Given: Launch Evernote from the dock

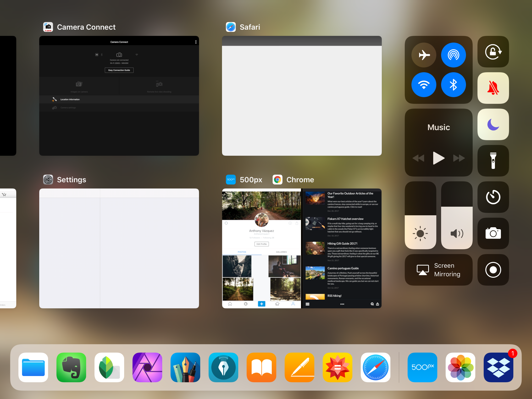Looking at the screenshot, I should (71, 367).
